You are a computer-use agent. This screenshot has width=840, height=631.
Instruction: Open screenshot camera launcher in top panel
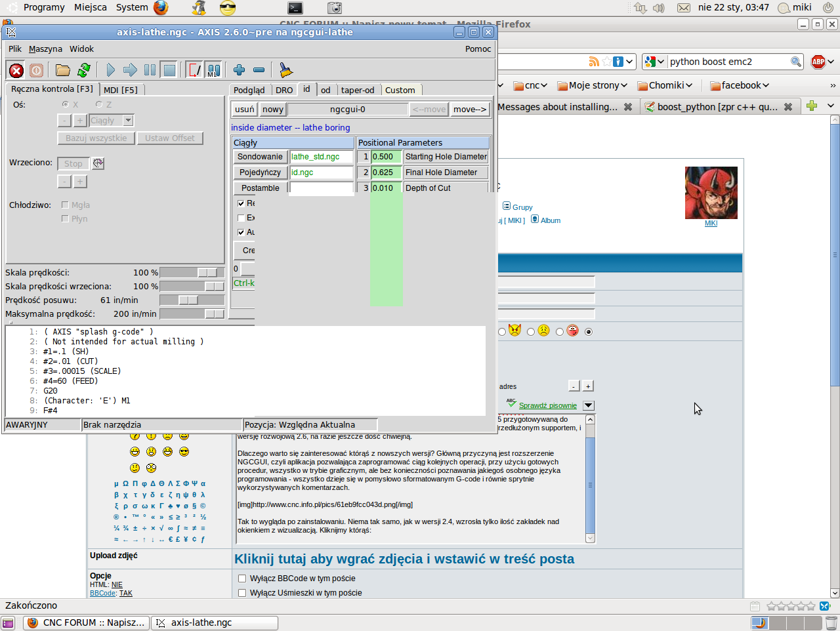tap(335, 8)
